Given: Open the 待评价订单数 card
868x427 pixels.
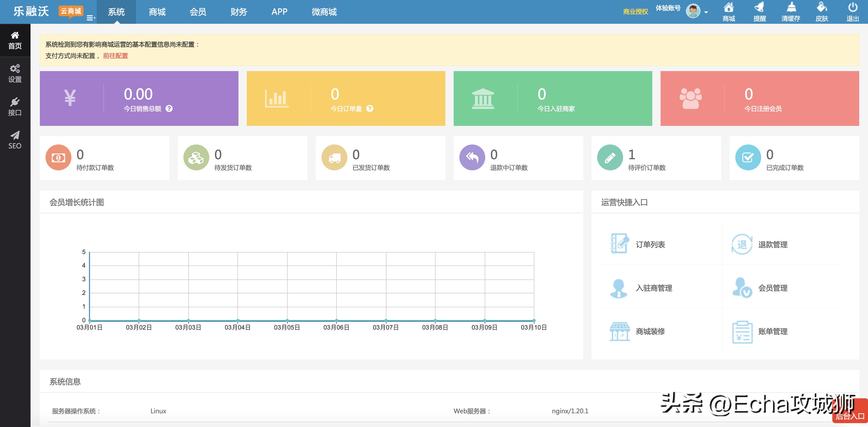Looking at the screenshot, I should point(656,158).
